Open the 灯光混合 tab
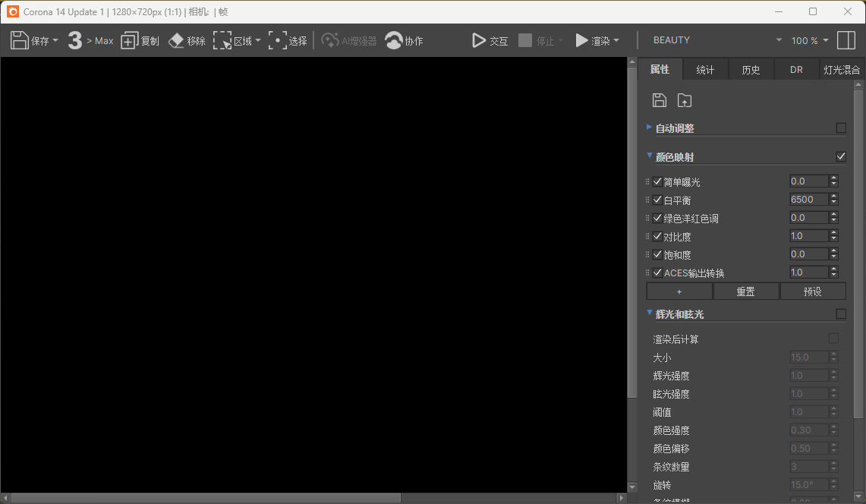This screenshot has height=504, width=866. click(842, 69)
